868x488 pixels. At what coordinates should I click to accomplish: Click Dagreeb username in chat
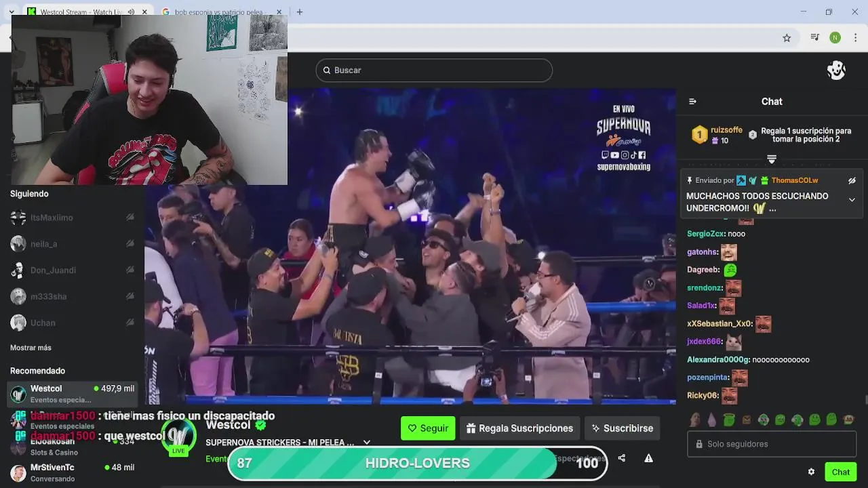tap(703, 270)
